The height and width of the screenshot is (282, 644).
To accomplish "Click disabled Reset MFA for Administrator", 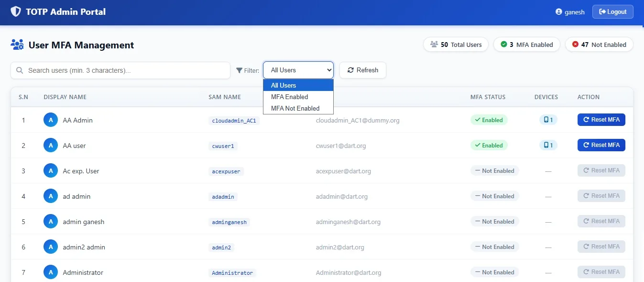I will click(601, 272).
